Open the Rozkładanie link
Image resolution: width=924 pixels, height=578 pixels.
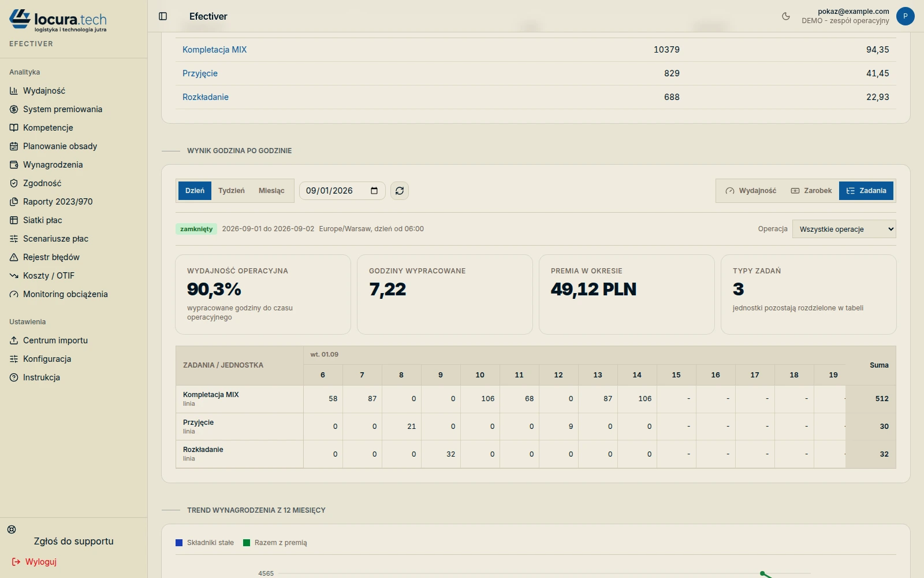[206, 97]
